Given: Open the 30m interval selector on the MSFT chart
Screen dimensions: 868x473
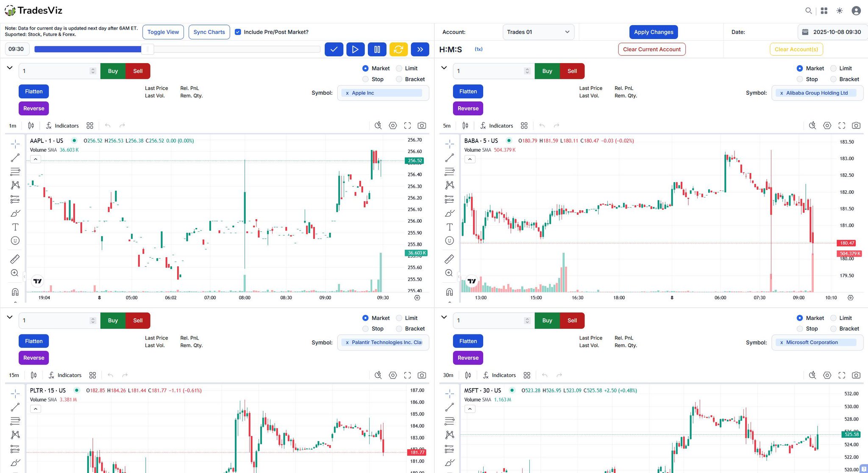Looking at the screenshot, I should [448, 375].
